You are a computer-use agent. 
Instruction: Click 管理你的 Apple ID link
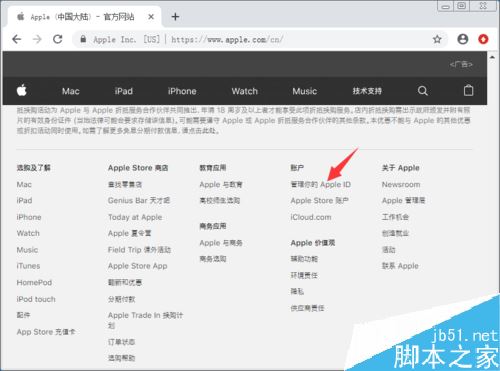pos(321,184)
